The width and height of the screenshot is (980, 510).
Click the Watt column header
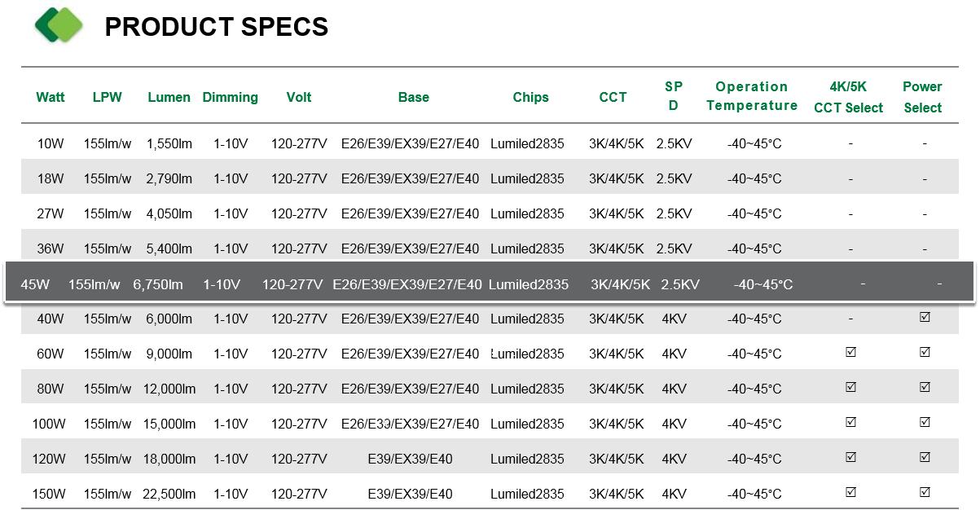point(51,97)
